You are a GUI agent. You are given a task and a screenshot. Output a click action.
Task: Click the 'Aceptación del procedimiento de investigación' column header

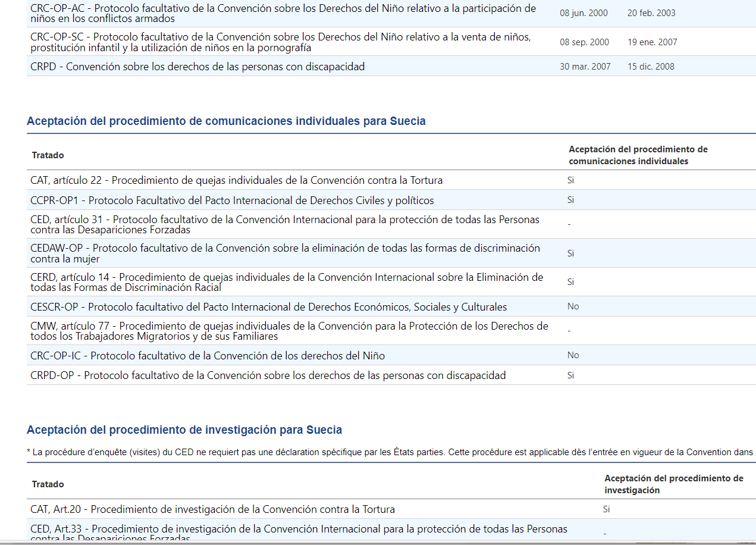tap(674, 484)
